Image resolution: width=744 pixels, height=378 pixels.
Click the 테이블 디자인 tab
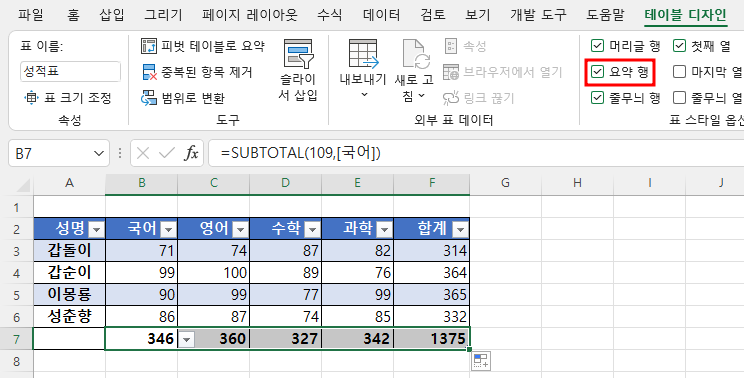coord(686,15)
